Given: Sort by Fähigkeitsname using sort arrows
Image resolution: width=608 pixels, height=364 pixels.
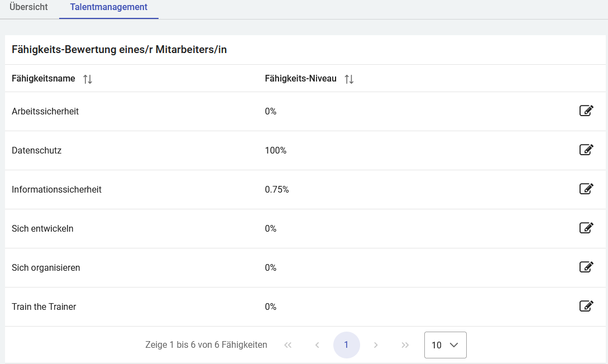Looking at the screenshot, I should tap(88, 79).
